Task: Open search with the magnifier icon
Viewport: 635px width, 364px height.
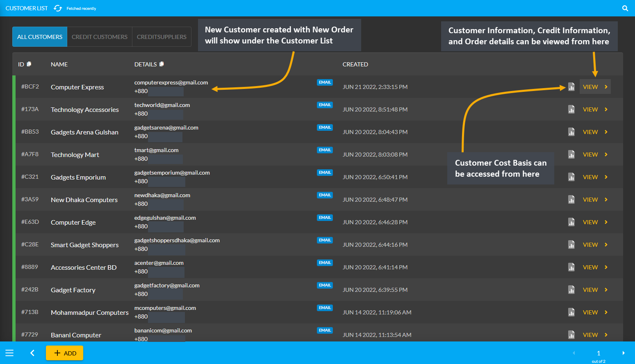Action: pos(625,8)
